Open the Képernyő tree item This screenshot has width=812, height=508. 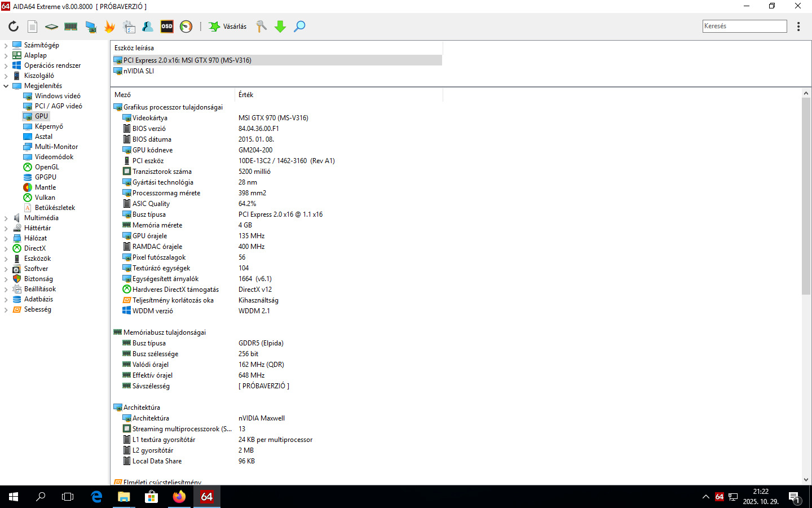coord(48,126)
